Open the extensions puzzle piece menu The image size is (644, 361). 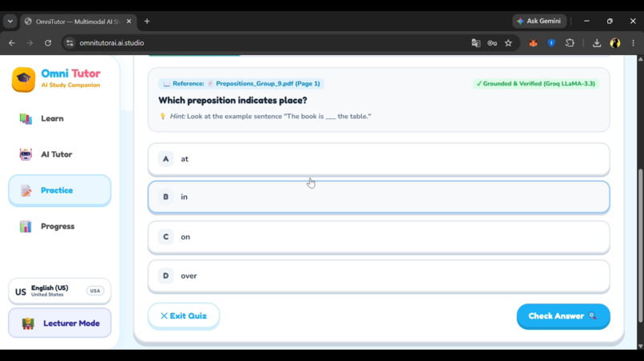click(570, 42)
